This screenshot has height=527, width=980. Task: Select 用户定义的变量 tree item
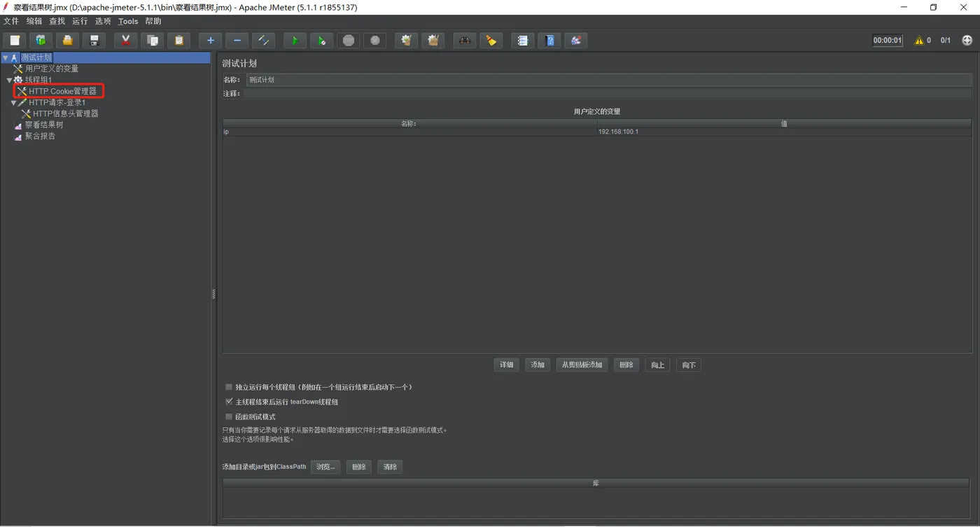tap(52, 69)
